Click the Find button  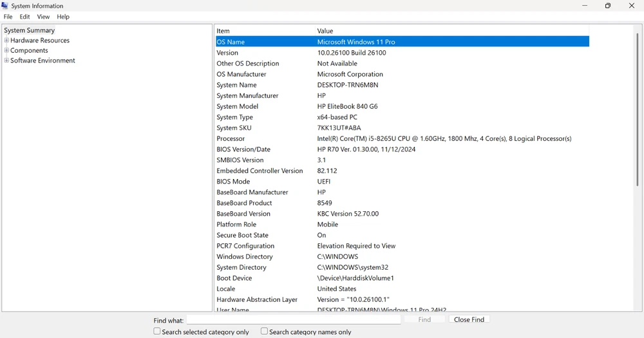tap(424, 319)
